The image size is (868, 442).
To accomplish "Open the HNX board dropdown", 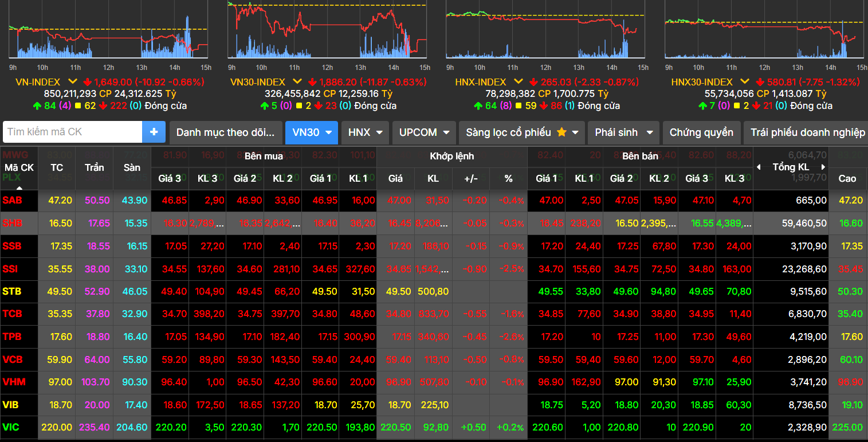I will pos(365,132).
